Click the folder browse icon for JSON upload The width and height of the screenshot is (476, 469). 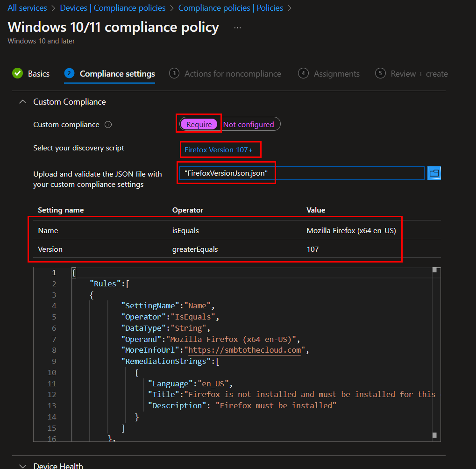(434, 173)
